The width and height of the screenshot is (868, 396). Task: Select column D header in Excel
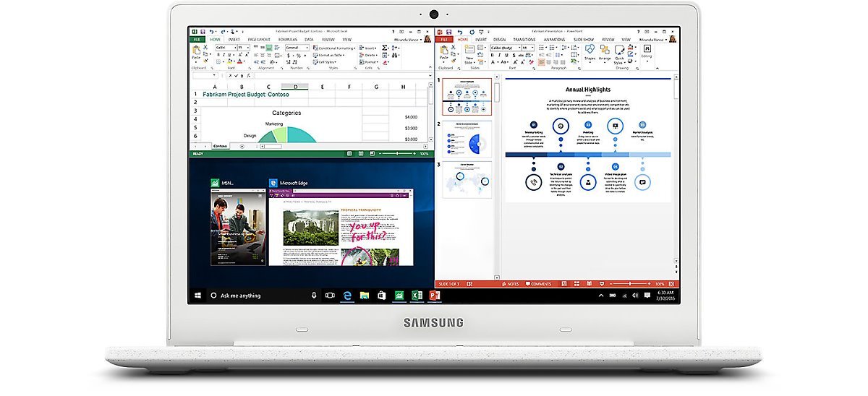(294, 87)
